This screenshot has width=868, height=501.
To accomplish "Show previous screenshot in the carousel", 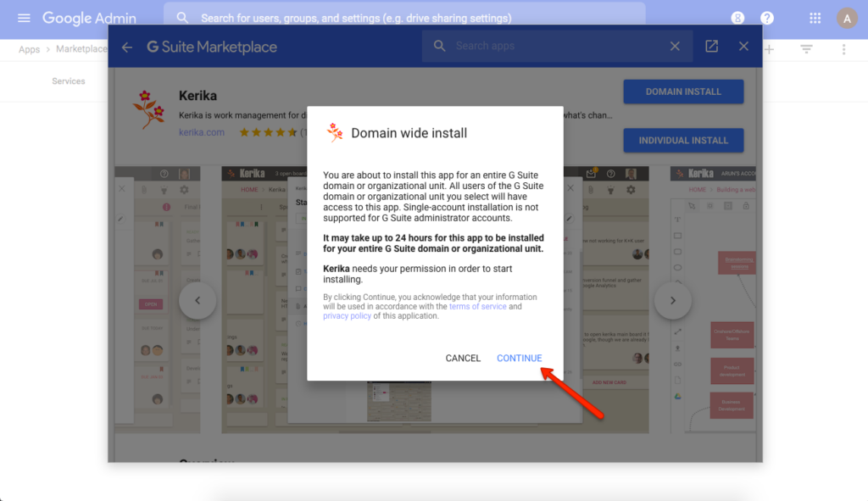I will pos(198,301).
